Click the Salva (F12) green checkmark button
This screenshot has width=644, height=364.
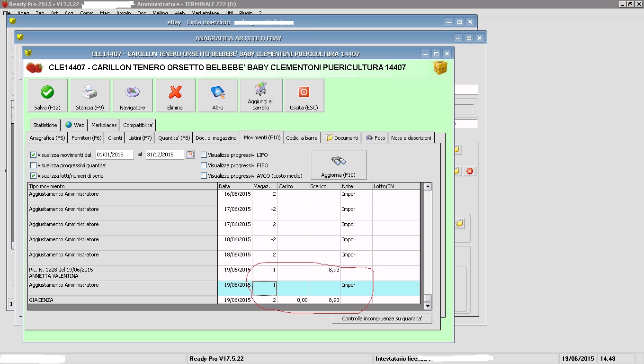[47, 95]
